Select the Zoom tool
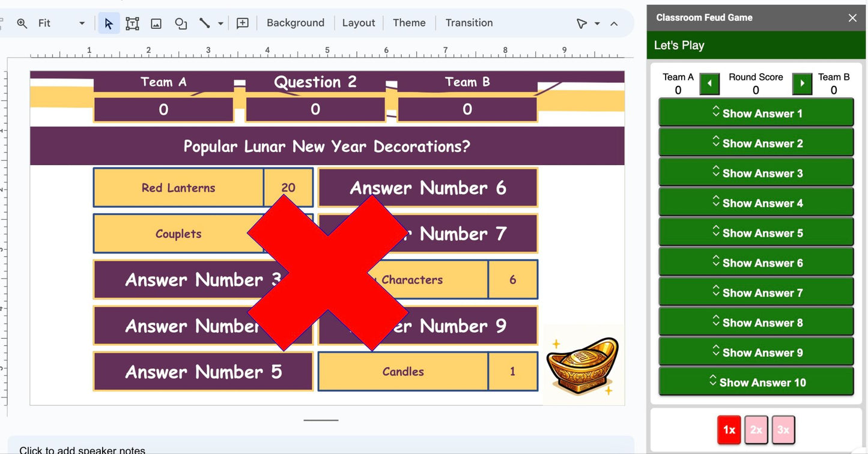Image resolution: width=868 pixels, height=454 pixels. [x=22, y=23]
